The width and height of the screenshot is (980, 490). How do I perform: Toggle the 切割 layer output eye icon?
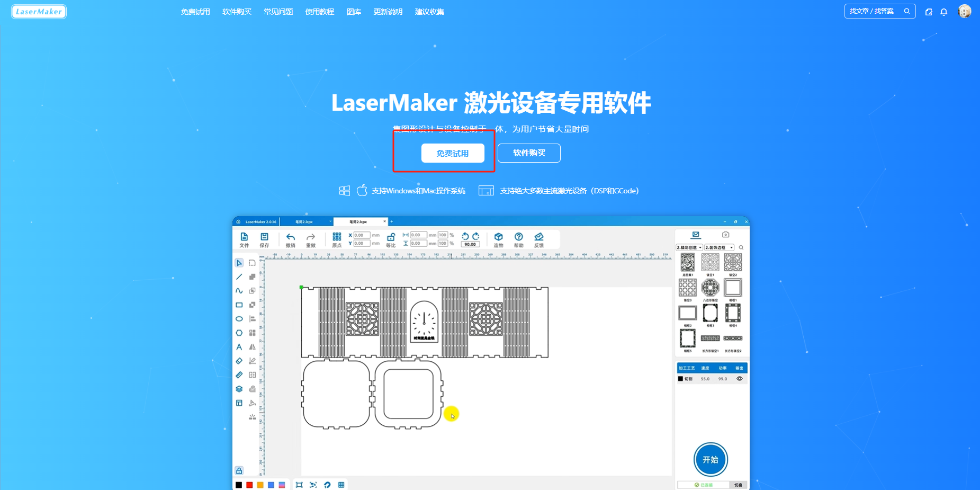[x=740, y=379]
